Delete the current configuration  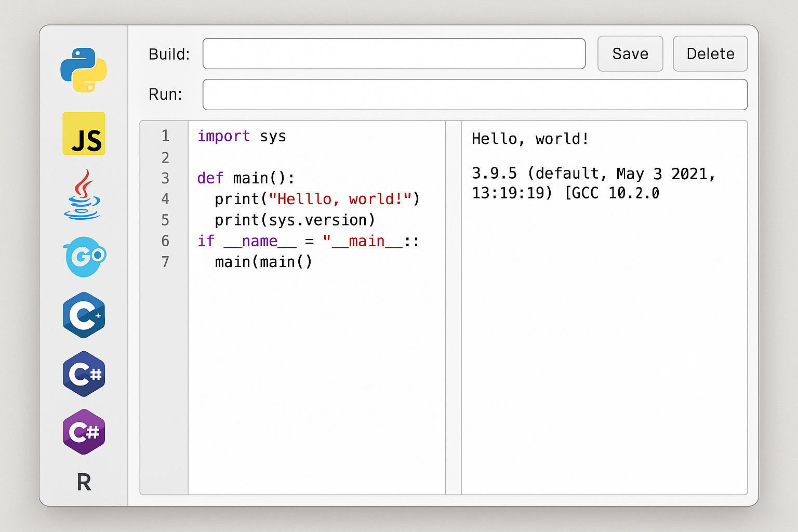tap(710, 54)
